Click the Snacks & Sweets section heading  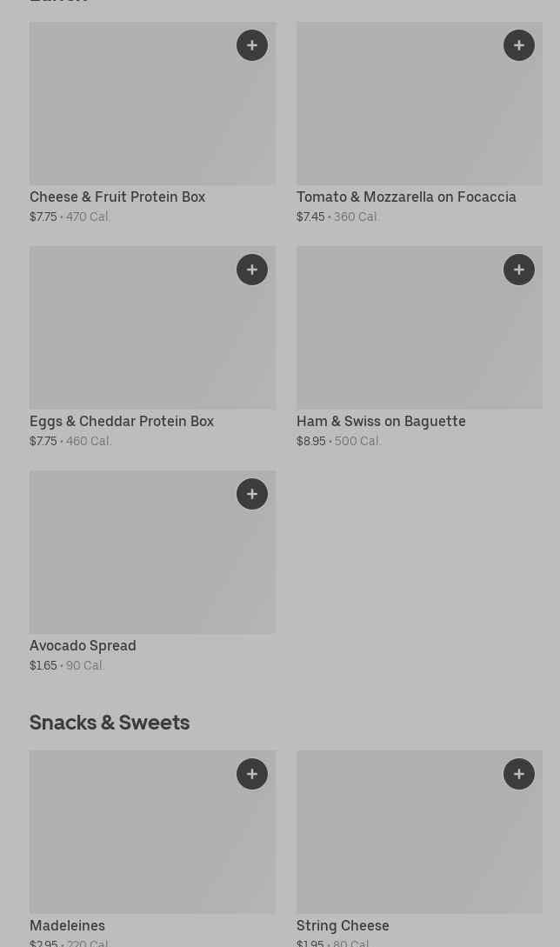coord(110,723)
